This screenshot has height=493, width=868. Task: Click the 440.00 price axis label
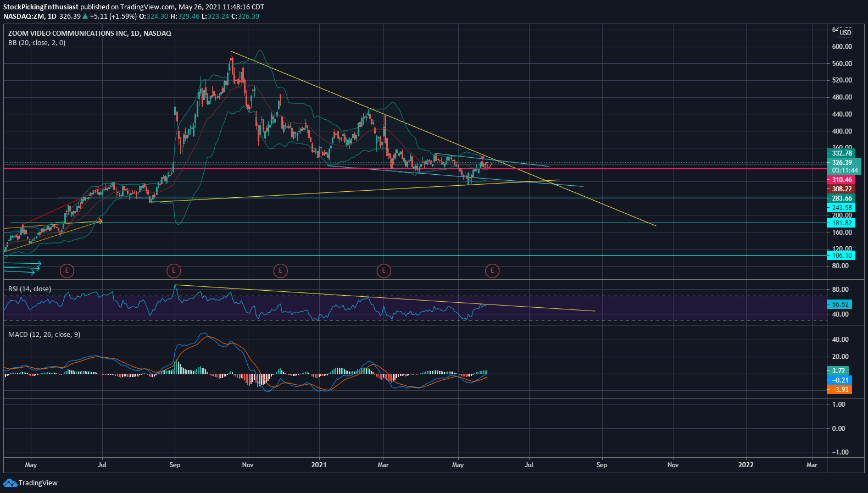click(842, 114)
